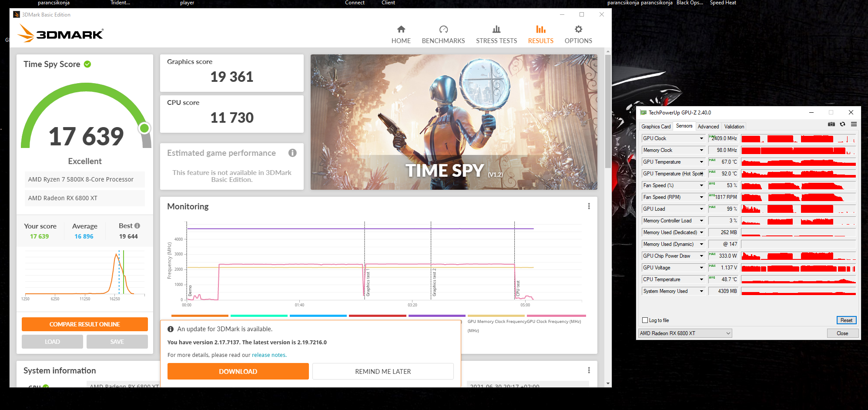Viewport: 868px width, 410px height.
Task: Click the 3DMark logo
Action: (x=61, y=34)
